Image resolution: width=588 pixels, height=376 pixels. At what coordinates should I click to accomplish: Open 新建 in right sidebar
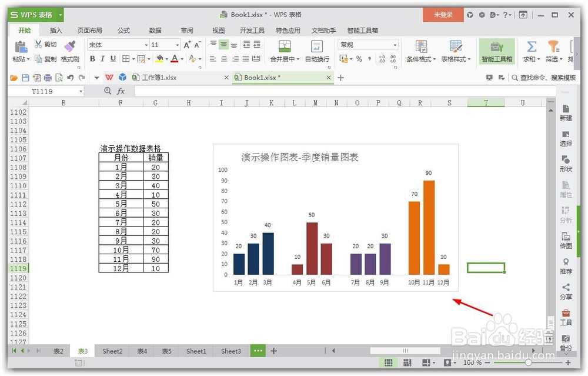click(566, 112)
